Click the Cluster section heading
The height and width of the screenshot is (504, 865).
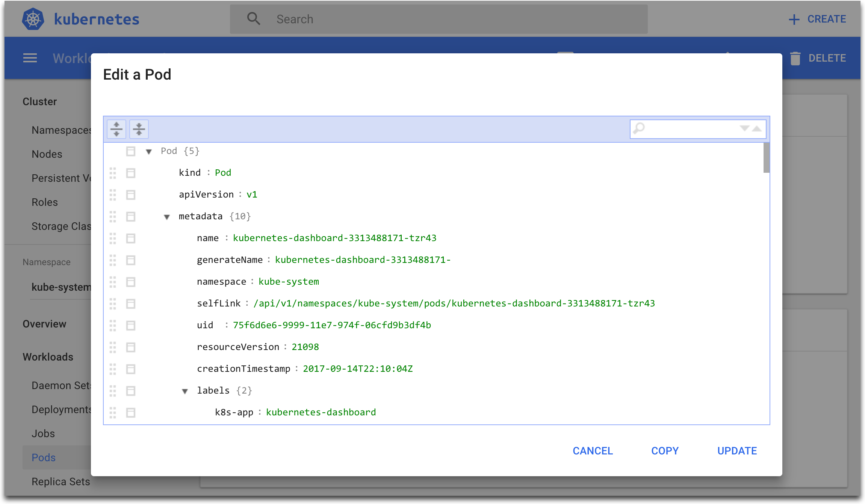[x=40, y=102]
